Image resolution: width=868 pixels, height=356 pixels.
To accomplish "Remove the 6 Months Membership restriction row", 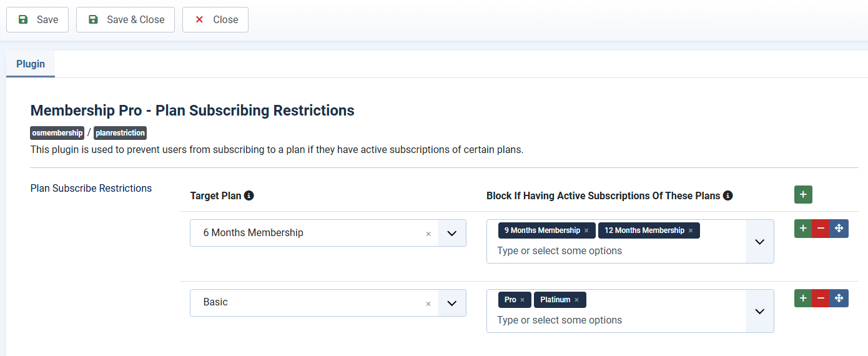I will click(821, 229).
